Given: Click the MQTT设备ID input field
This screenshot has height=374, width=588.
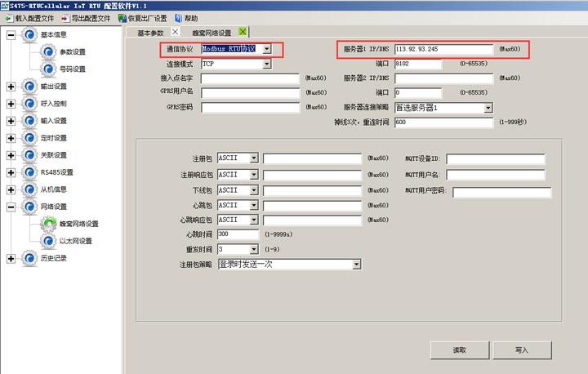Looking at the screenshot, I should pos(496,158).
